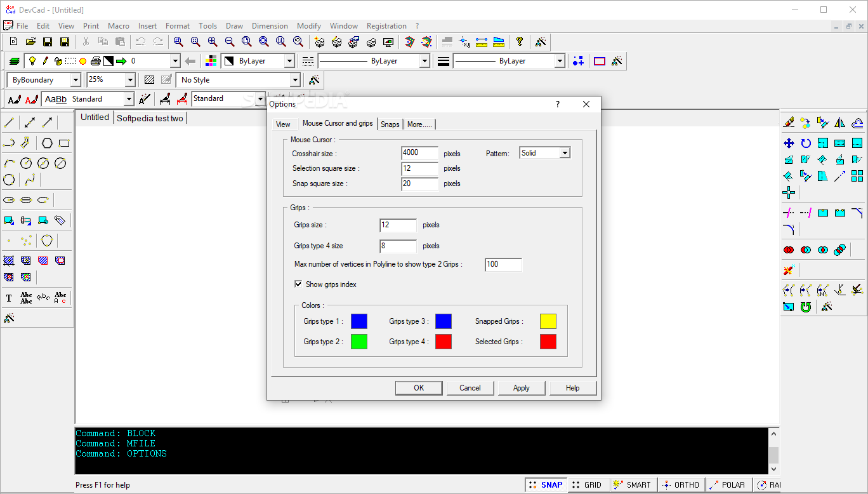Open the color ByLayer dropdown
The image size is (868, 494).
289,61
